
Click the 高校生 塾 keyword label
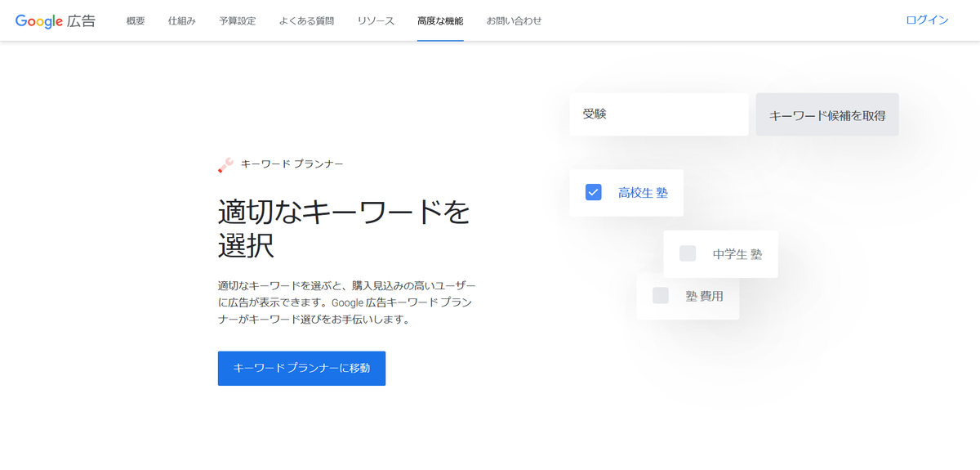point(643,193)
